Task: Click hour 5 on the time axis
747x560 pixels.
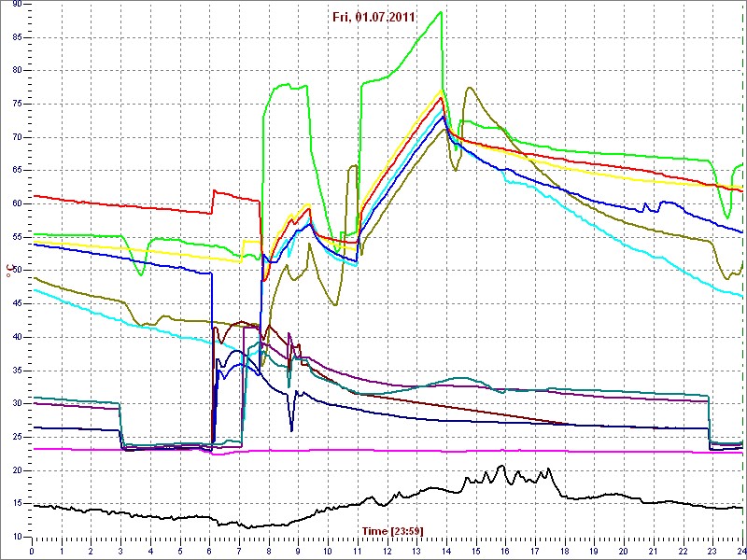Action: [x=180, y=552]
